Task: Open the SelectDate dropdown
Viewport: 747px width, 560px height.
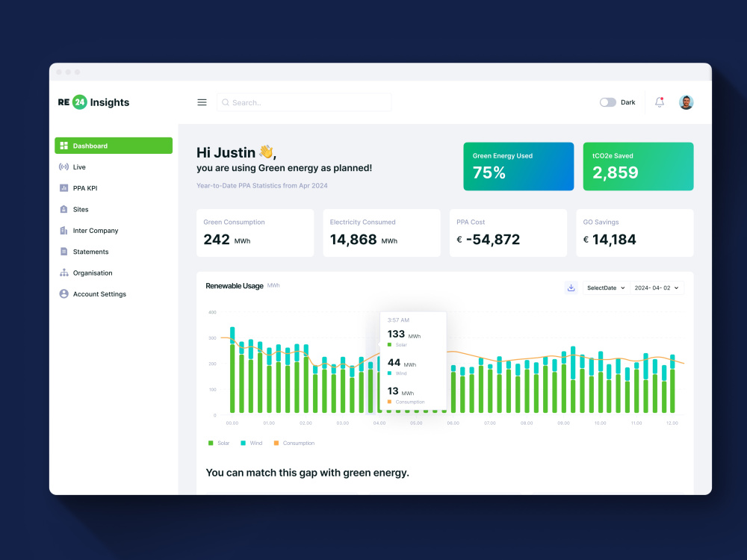Action: (606, 287)
